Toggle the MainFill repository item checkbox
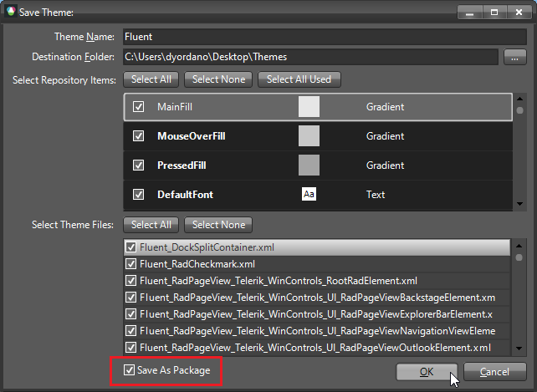537x392 pixels. [x=138, y=106]
